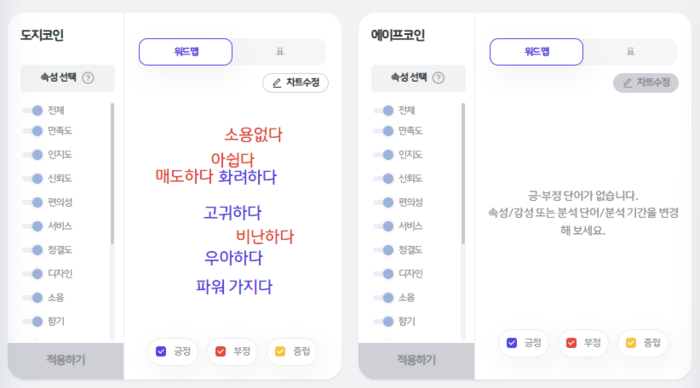Uncheck 부정 checkbox under 도지코인 word map
Image resolution: width=700 pixels, height=388 pixels.
pyautogui.click(x=221, y=351)
